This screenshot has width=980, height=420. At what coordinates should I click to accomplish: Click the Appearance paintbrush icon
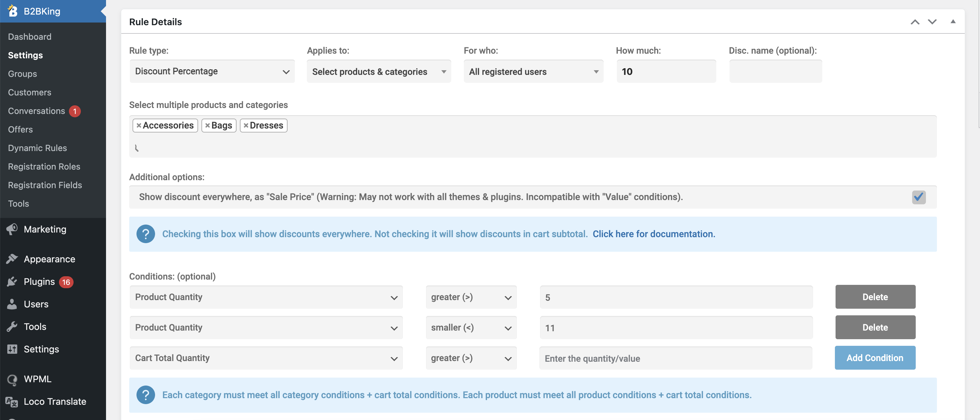tap(12, 259)
